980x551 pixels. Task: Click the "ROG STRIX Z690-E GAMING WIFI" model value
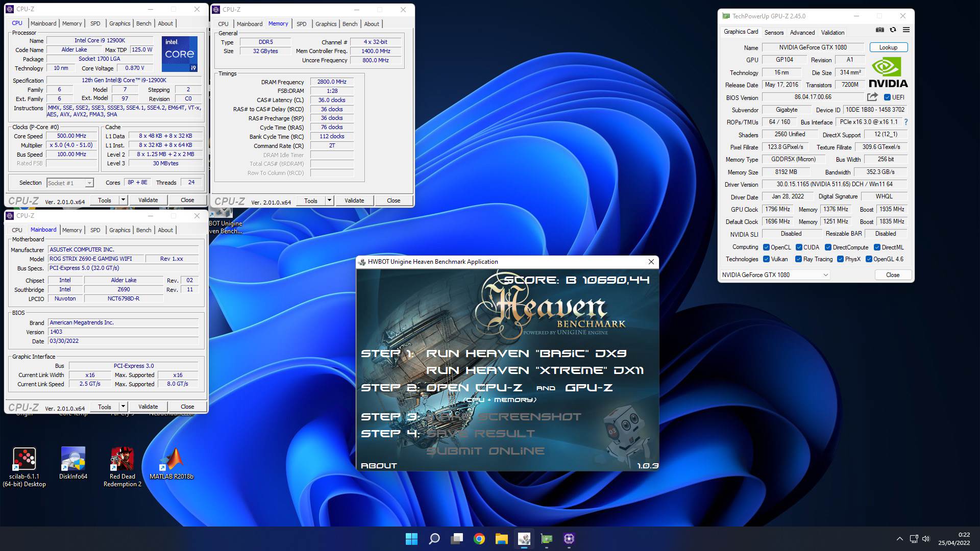coord(95,259)
